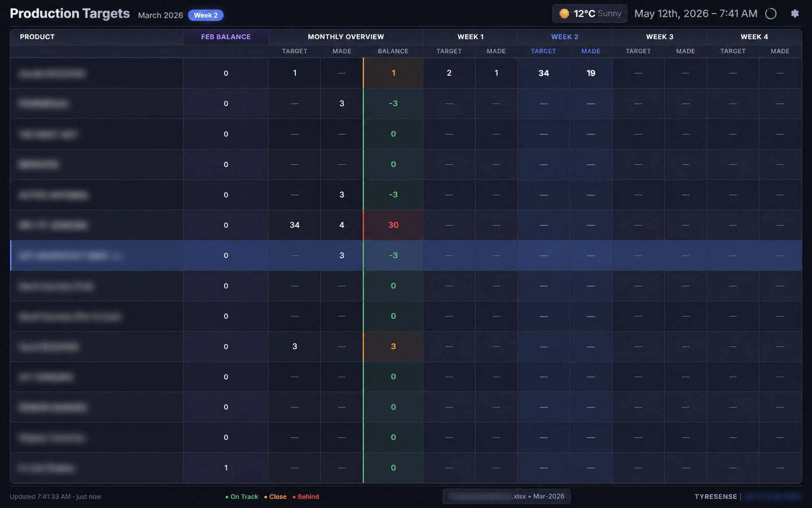Click the Feb balance value 1
Viewport: 812px width, 508px height.
click(x=226, y=468)
